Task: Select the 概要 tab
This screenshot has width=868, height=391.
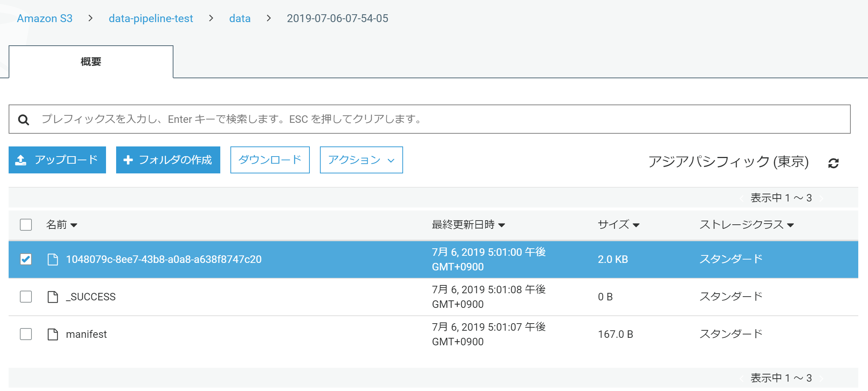Action: coord(91,62)
